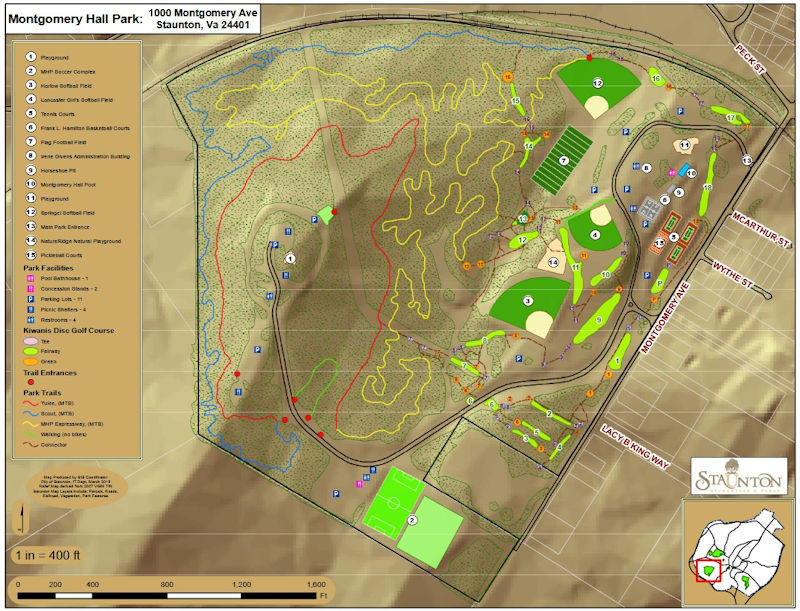The image size is (800, 611).
Task: Click the red box on inset locator map
Action: (x=708, y=569)
